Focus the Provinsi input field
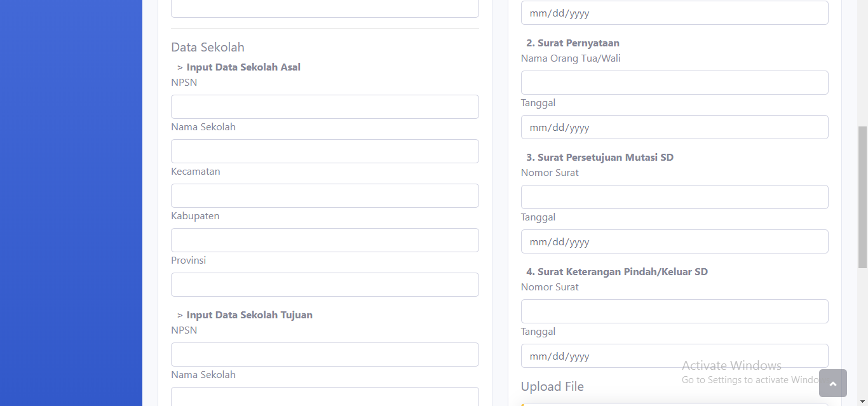The image size is (868, 406). coord(325,285)
